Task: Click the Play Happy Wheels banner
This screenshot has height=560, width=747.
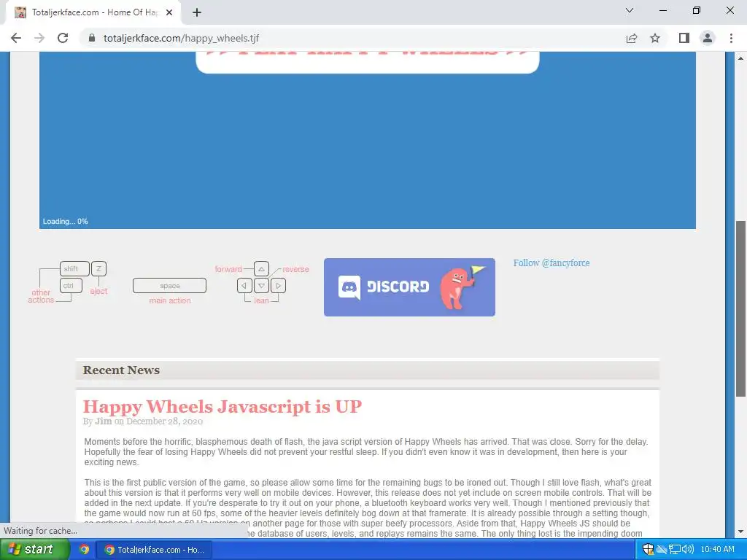Action: click(368, 62)
